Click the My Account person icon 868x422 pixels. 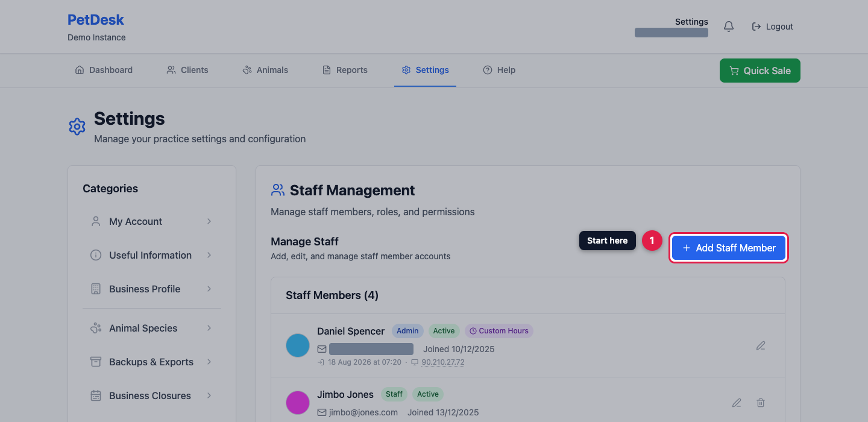(x=96, y=221)
